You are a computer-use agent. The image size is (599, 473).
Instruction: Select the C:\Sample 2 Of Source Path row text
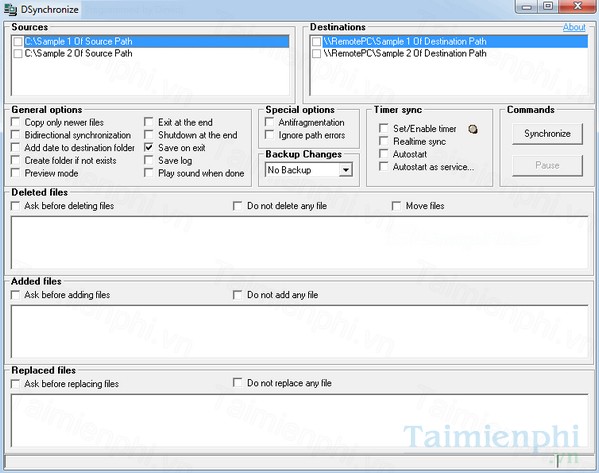tap(78, 53)
